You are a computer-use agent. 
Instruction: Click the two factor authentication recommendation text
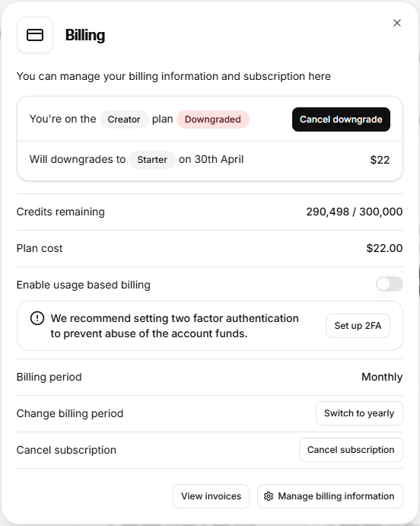coord(175,326)
